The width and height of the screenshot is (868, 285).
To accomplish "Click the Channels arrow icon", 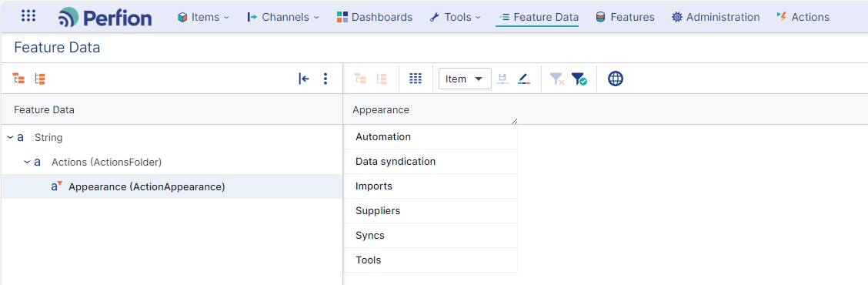I will [x=252, y=17].
